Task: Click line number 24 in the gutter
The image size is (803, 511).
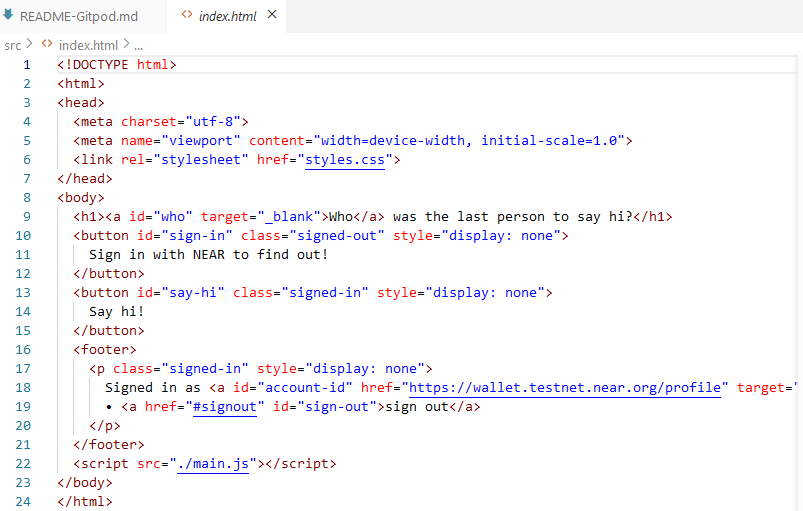Action: tap(24, 502)
